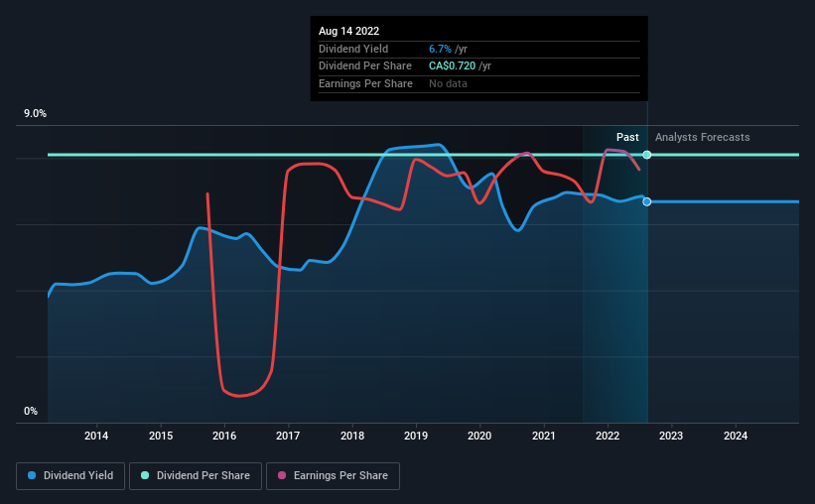Click the 2014 x-axis label
Screen dimensions: 815x504
[x=96, y=436]
